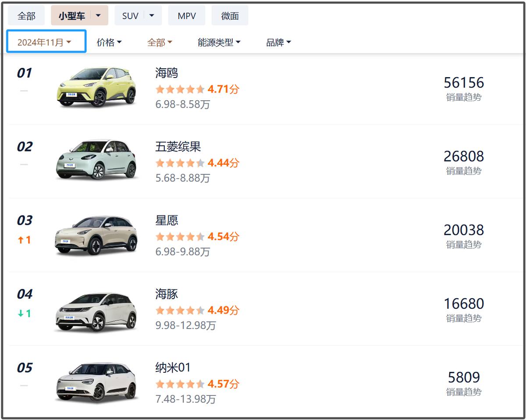Click the sales figure 20038

tap(464, 229)
